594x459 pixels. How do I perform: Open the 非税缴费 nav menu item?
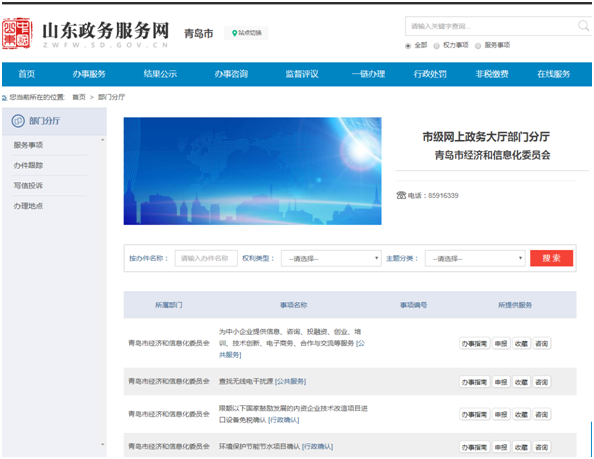[x=492, y=74]
